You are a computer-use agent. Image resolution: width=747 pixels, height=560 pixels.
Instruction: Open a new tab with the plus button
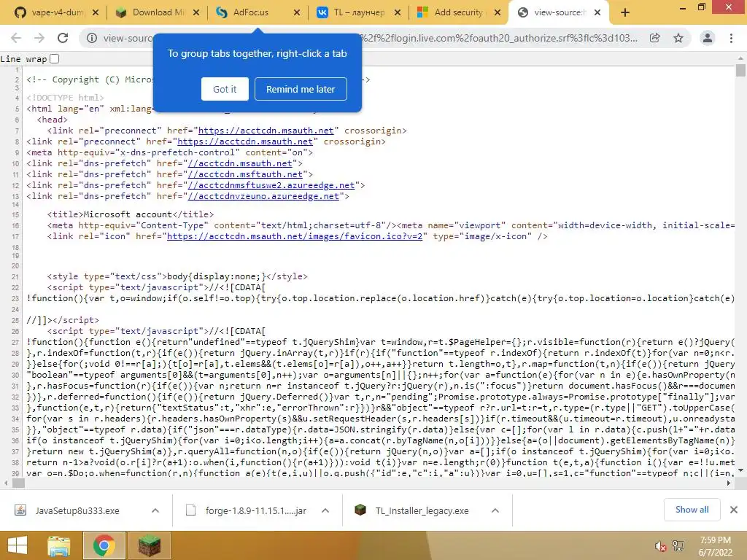(x=625, y=13)
